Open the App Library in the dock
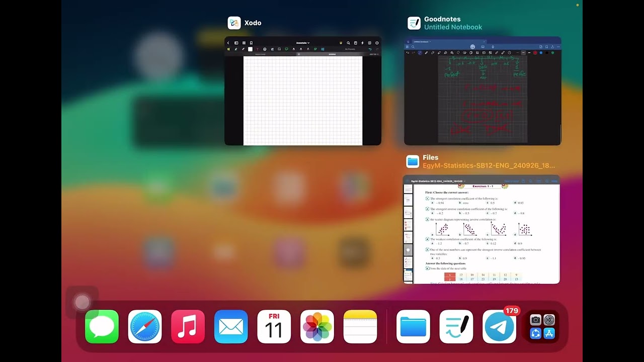 (542, 326)
